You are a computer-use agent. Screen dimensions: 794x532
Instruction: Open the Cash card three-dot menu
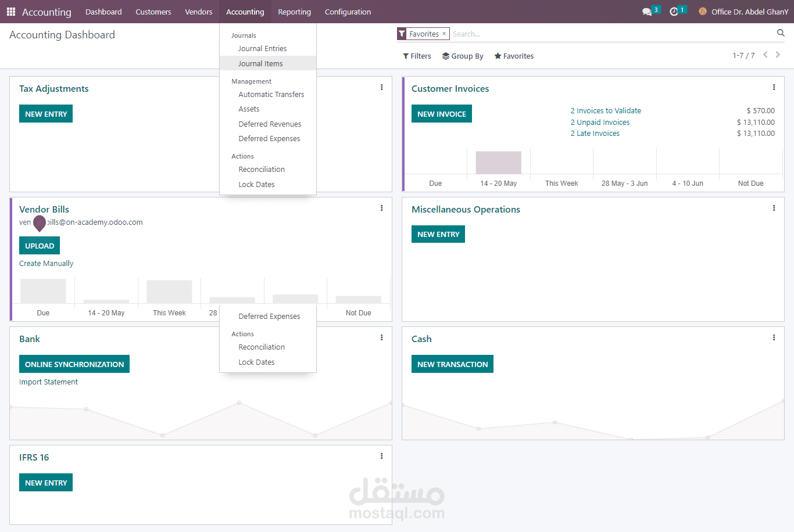(x=774, y=337)
